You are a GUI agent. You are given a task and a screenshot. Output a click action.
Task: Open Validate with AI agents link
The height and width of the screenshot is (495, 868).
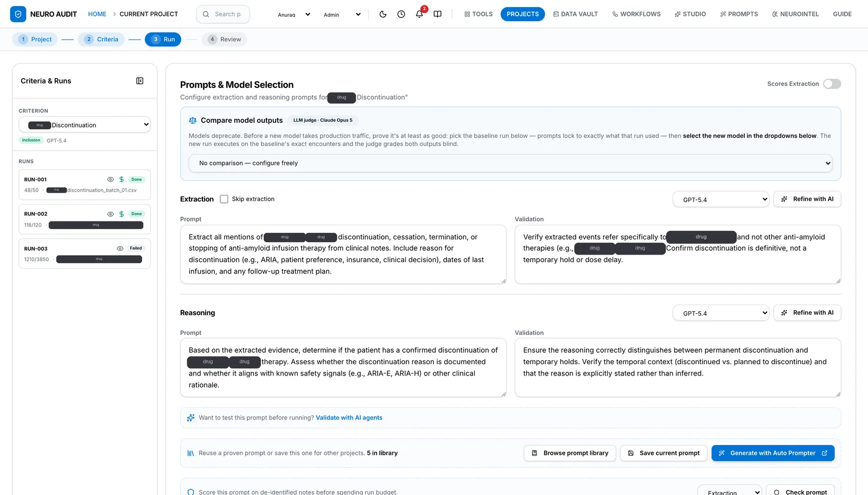click(349, 418)
